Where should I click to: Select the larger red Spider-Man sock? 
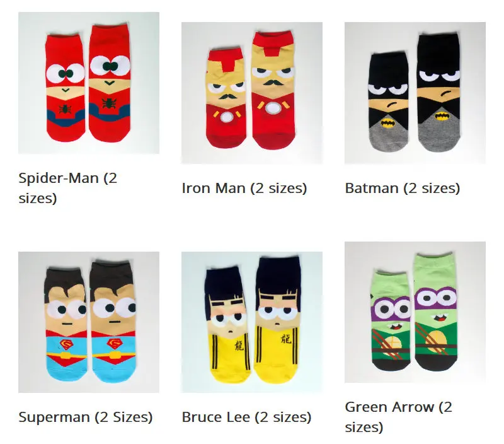(x=110, y=83)
